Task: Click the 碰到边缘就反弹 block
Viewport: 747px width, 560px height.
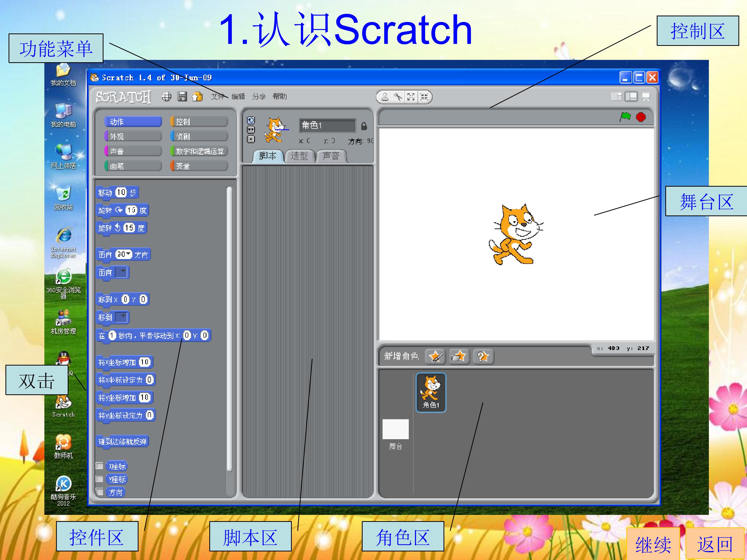Action: pos(122,442)
